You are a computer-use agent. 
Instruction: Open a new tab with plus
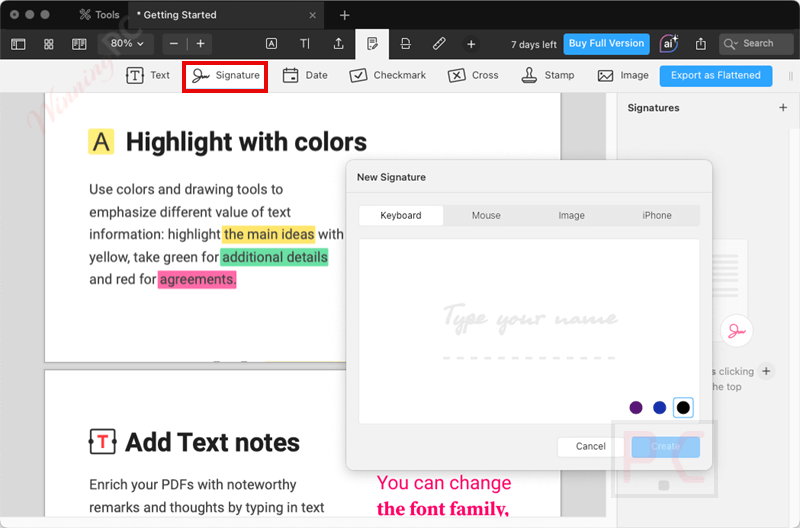(344, 15)
